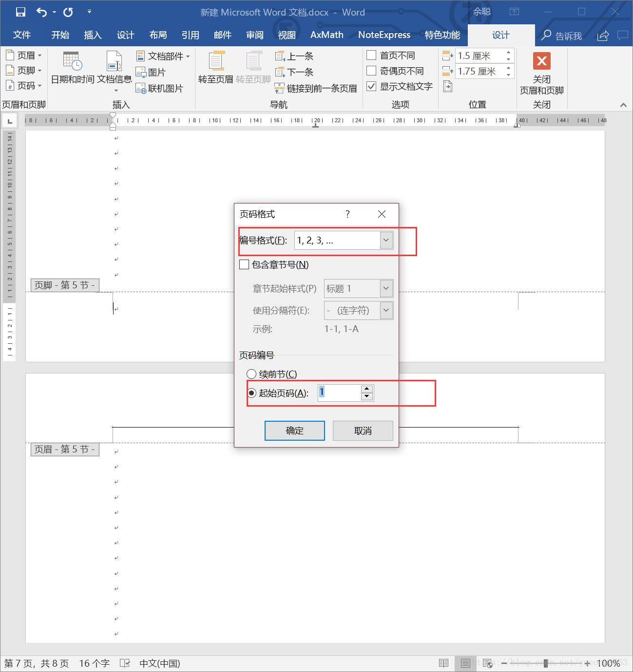Click the dialog help question mark

click(347, 214)
